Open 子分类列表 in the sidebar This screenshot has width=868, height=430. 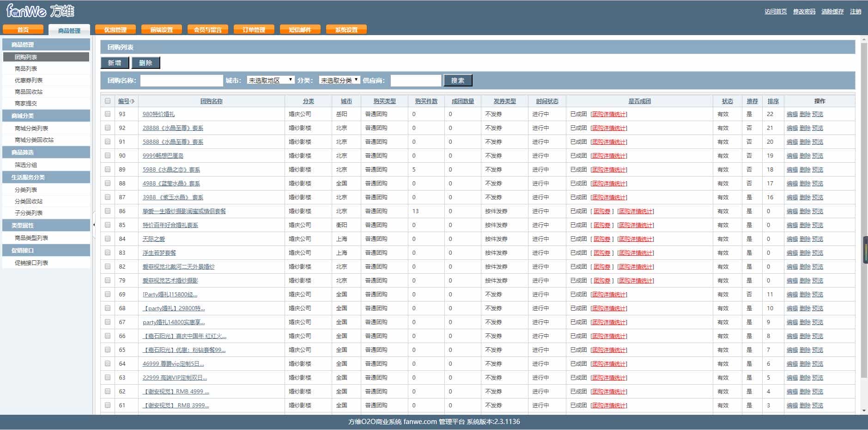pos(29,213)
